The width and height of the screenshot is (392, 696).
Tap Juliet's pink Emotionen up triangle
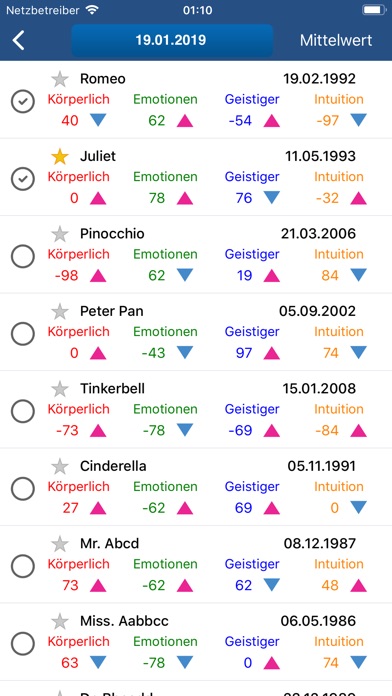click(x=185, y=198)
